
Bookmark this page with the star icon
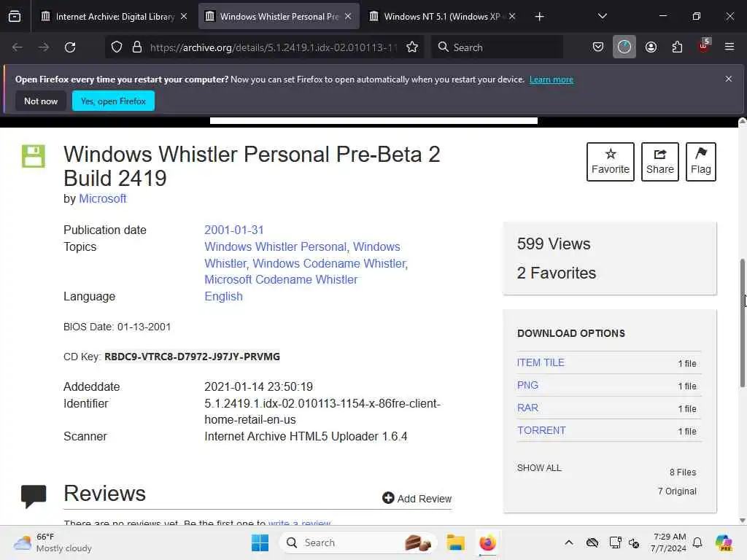coord(412,47)
